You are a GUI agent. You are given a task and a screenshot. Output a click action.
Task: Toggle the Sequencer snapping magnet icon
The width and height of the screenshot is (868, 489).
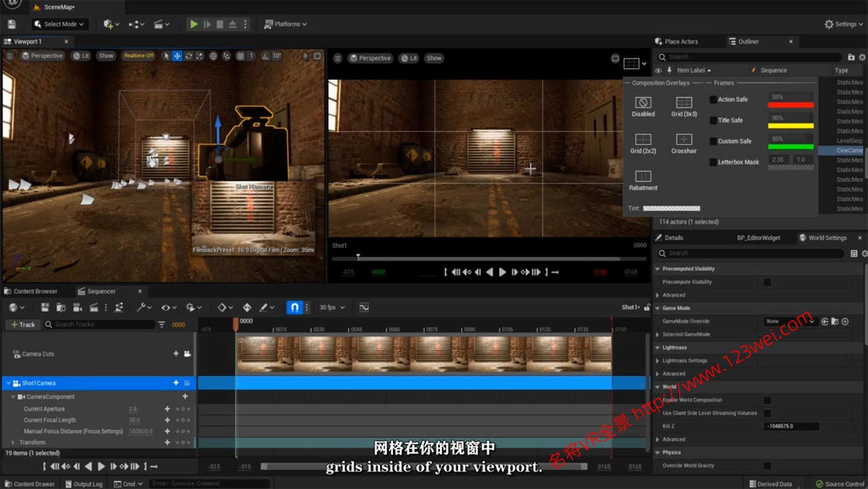294,307
